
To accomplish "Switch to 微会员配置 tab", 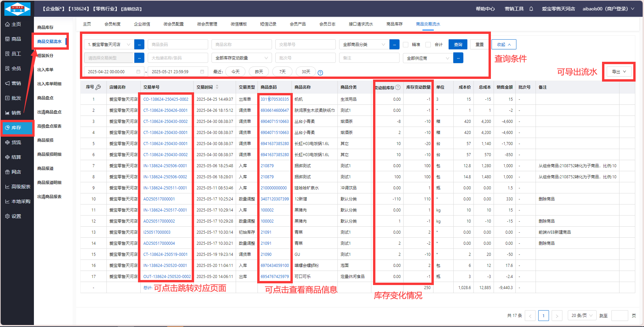I will pyautogui.click(x=174, y=24).
